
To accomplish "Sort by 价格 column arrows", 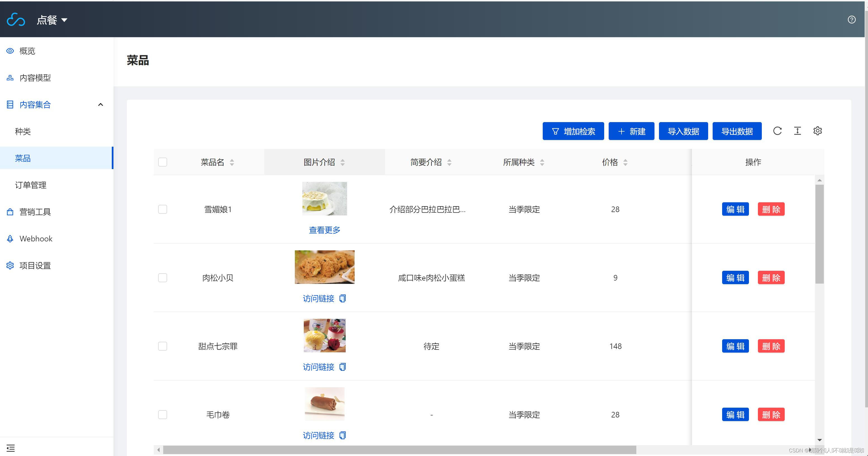I will pyautogui.click(x=625, y=162).
